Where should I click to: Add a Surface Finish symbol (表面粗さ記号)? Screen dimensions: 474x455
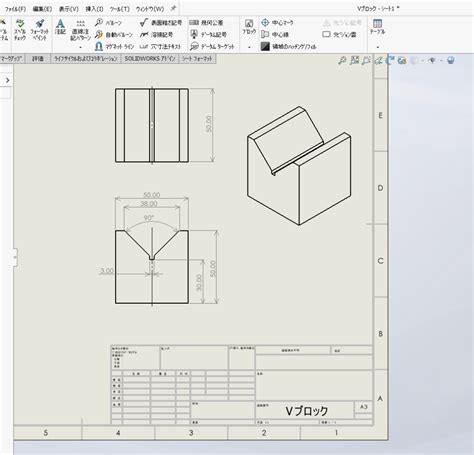(161, 23)
